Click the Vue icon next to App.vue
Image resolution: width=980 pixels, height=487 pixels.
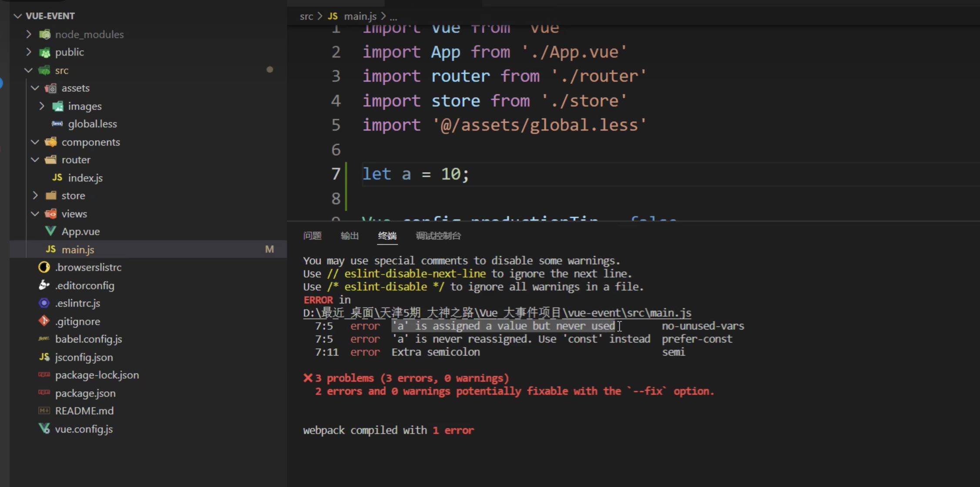pyautogui.click(x=50, y=231)
